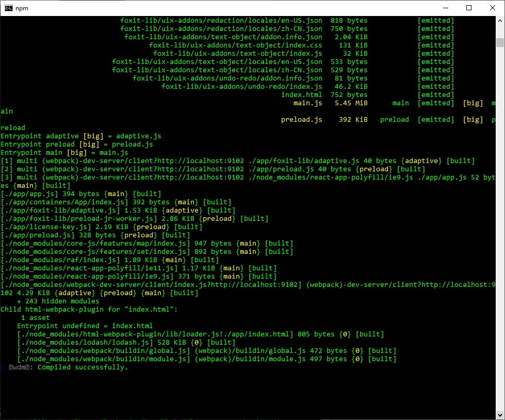Click '[./app/license-key.js] 2.19 KiB' line
Viewport: 505px width, 420px height.
[x=102, y=227]
